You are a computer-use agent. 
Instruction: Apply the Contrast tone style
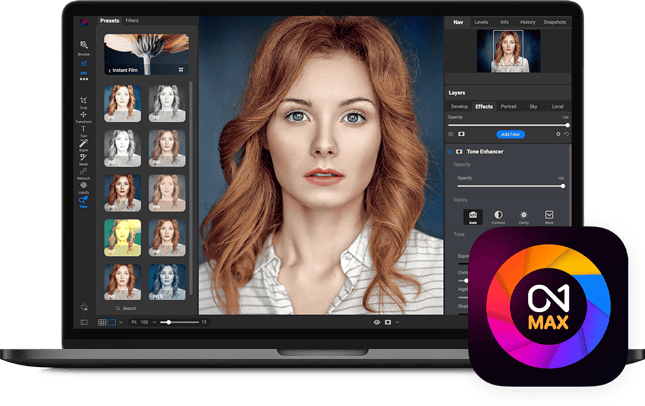point(498,217)
